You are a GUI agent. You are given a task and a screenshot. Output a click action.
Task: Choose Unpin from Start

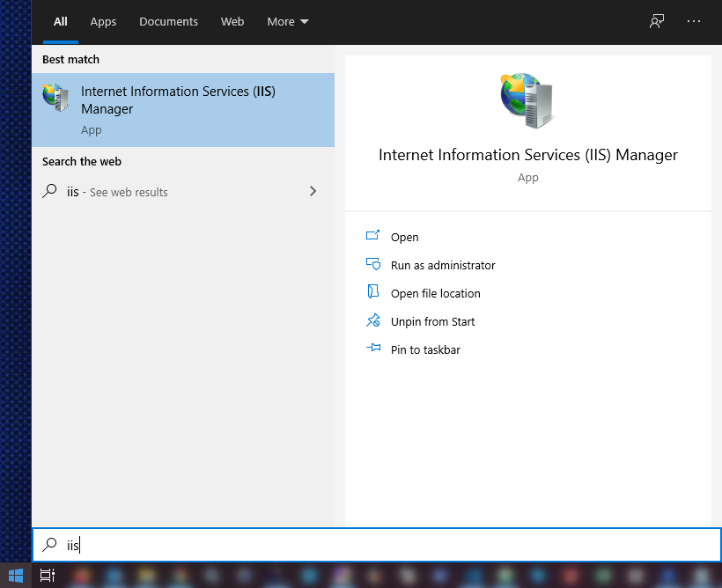tap(432, 321)
